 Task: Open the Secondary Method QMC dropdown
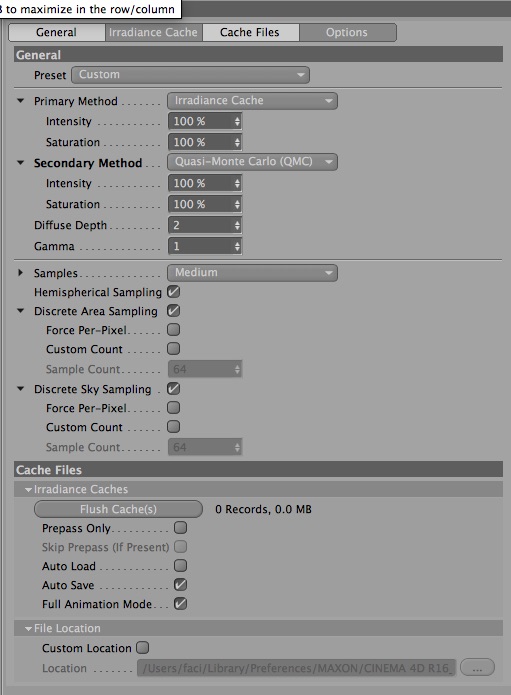click(x=252, y=162)
